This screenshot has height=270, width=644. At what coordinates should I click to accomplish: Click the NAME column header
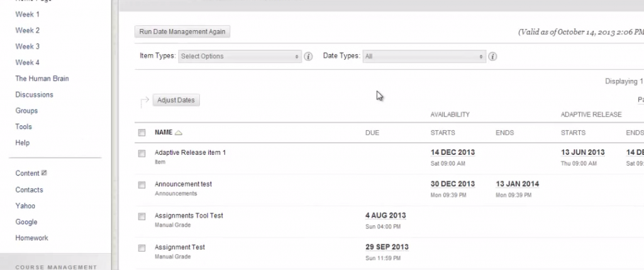[164, 132]
